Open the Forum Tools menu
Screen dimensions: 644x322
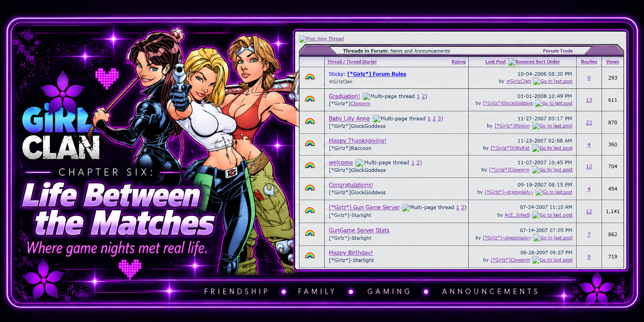558,51
